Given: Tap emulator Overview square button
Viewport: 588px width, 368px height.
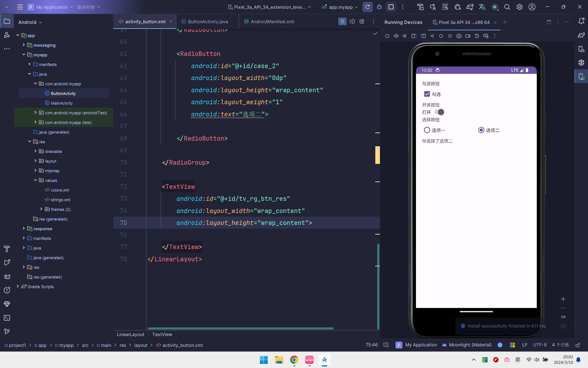Looking at the screenshot, I should tap(450, 36).
